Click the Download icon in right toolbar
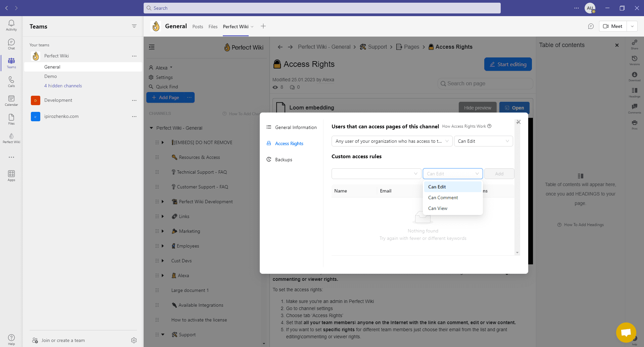 pos(635,76)
